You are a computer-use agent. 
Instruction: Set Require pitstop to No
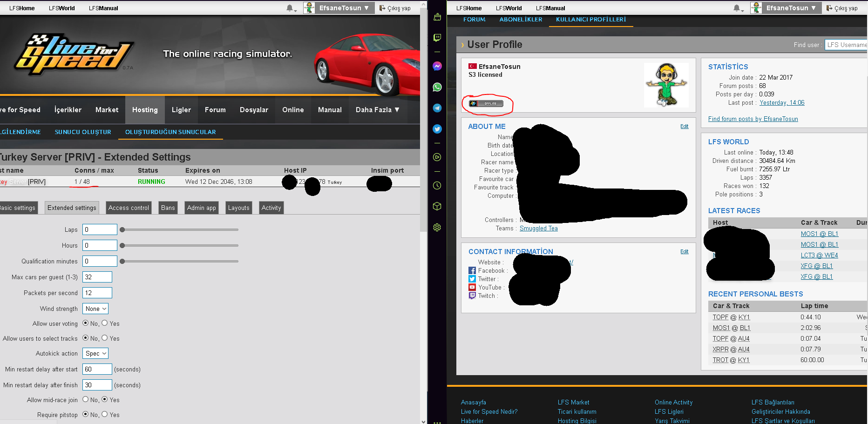point(85,414)
